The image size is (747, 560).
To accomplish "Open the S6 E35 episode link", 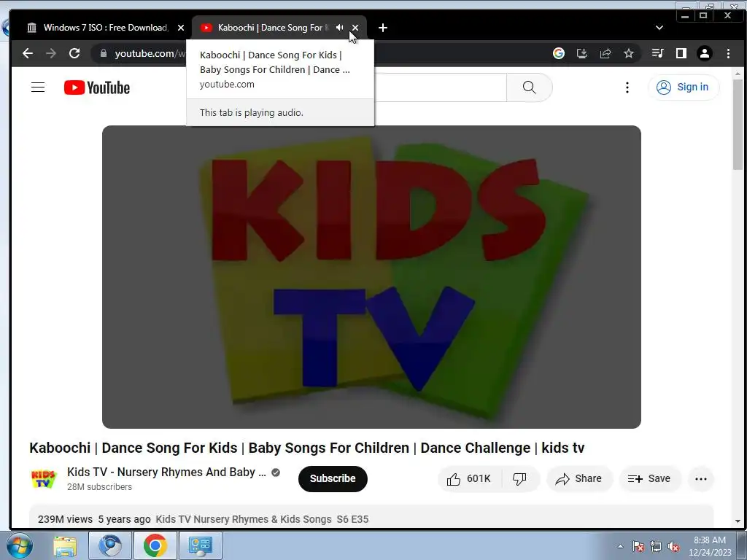I will click(352, 519).
